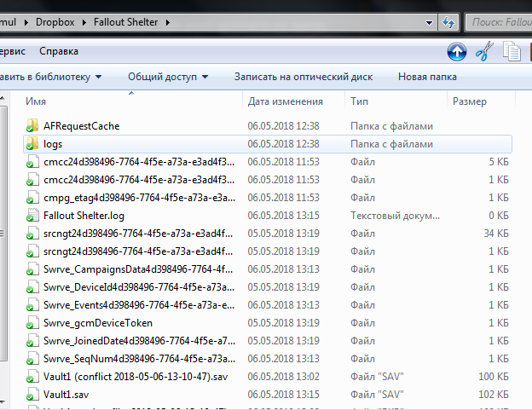Select the Swrve_DeviceId file icon
This screenshot has width=532, height=410.
32,287
